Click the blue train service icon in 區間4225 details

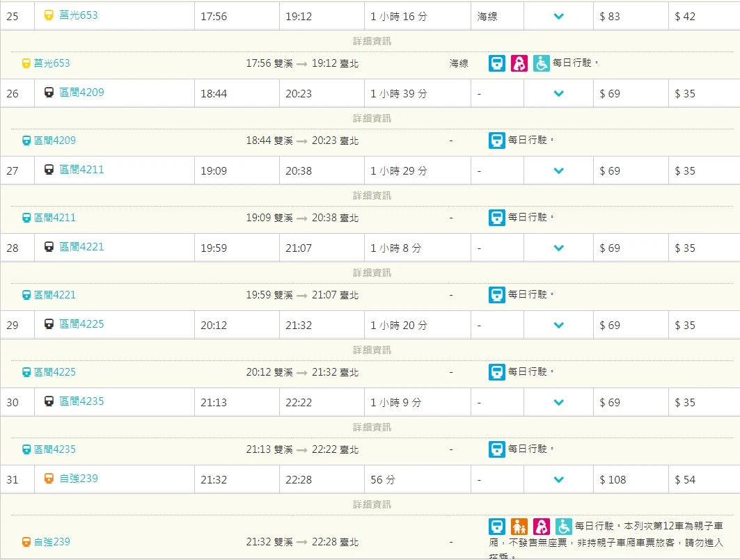coord(497,372)
